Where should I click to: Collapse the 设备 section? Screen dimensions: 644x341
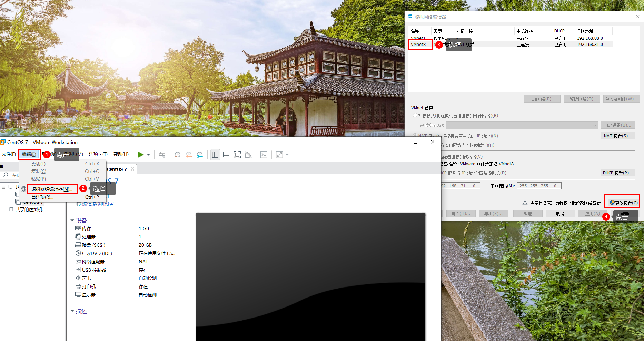pos(72,220)
